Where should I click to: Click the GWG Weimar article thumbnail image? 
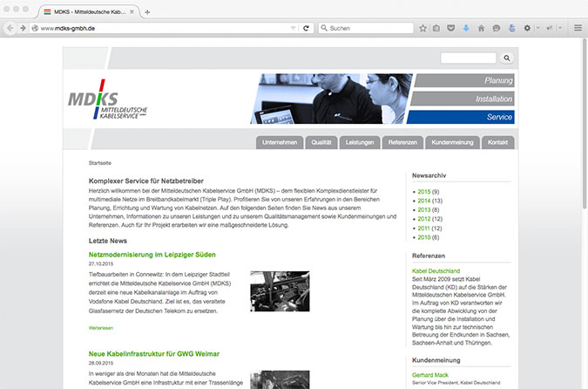[x=280, y=379]
